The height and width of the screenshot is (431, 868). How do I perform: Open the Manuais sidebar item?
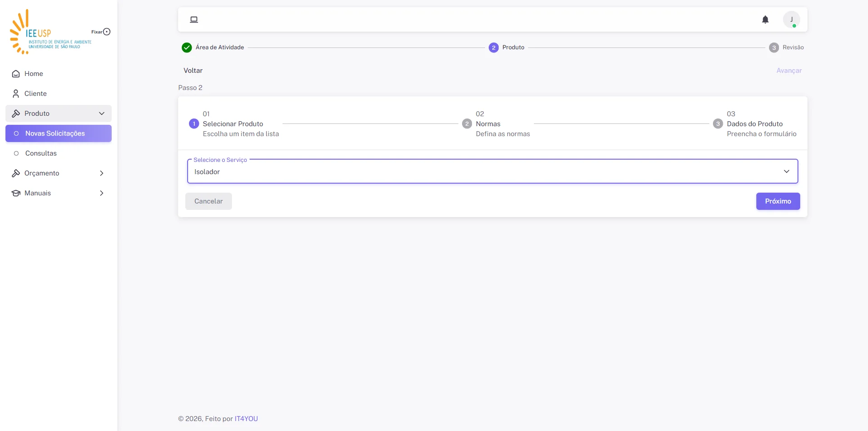(58, 193)
